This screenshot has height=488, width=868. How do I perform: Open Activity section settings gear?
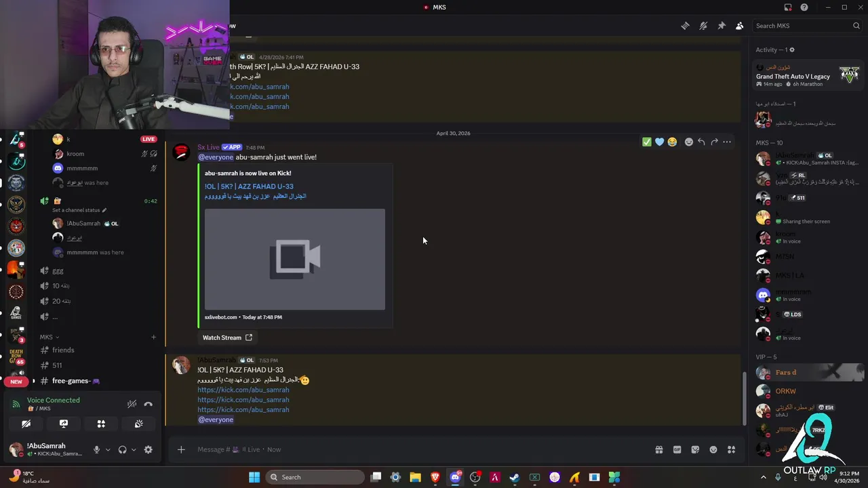point(792,49)
